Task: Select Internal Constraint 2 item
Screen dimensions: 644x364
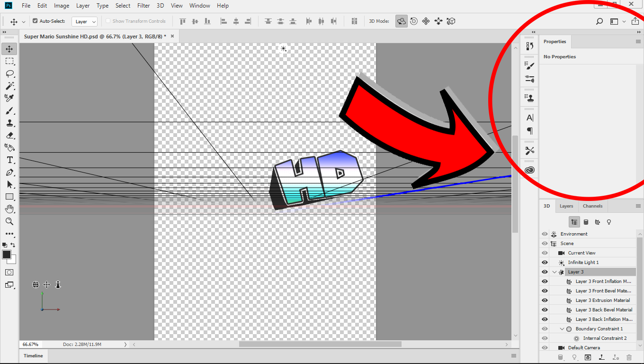Action: [605, 338]
